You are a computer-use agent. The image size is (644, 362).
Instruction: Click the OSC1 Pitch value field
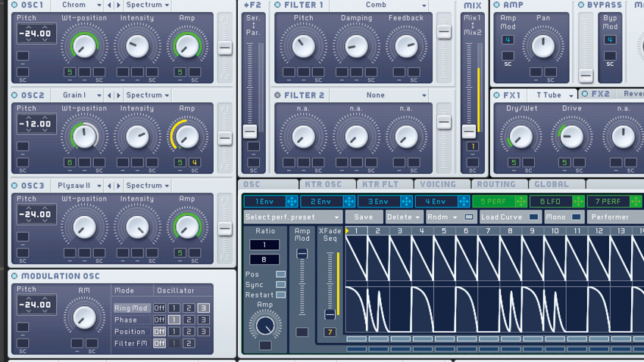point(36,33)
